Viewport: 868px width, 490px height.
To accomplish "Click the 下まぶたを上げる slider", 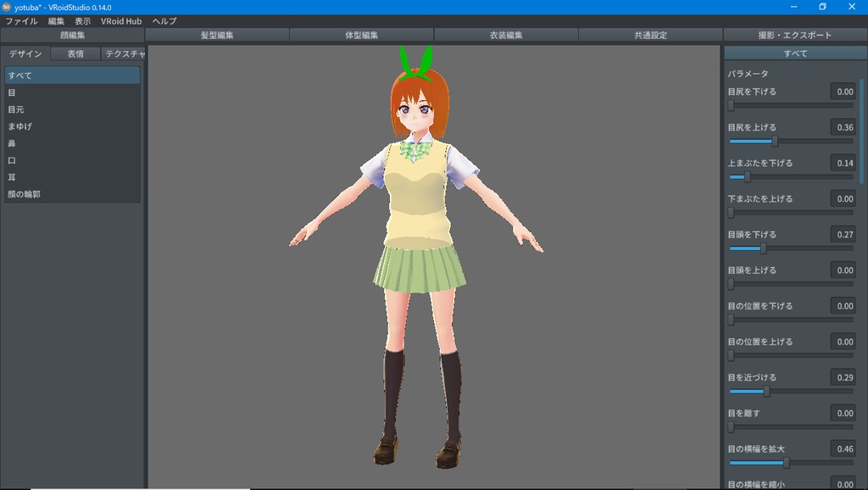I will click(x=792, y=213).
